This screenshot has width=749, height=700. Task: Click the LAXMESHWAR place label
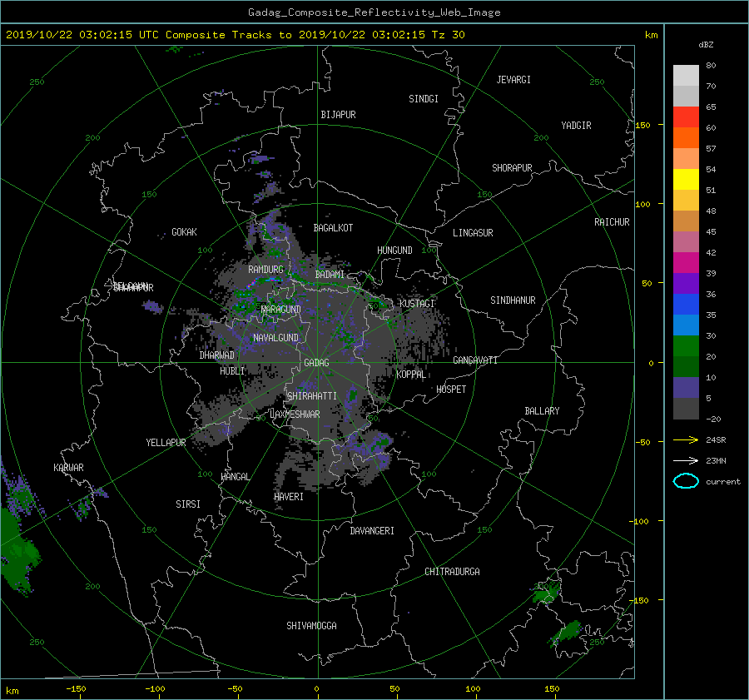(x=295, y=415)
